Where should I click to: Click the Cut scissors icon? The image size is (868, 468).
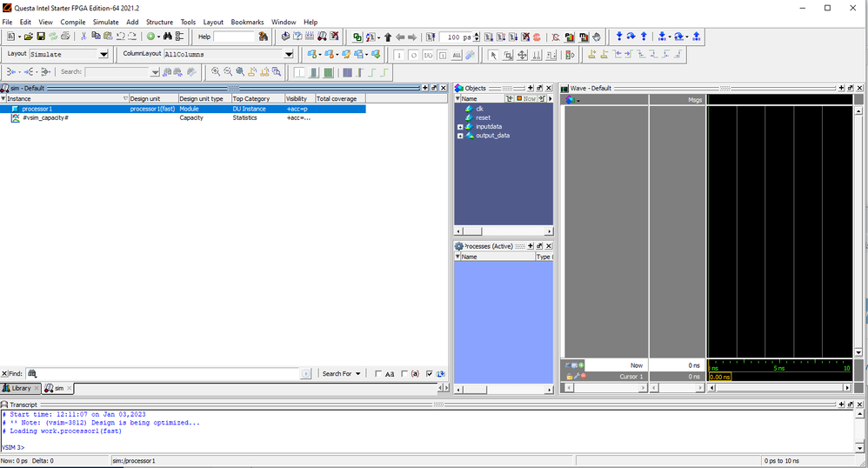[x=83, y=37]
